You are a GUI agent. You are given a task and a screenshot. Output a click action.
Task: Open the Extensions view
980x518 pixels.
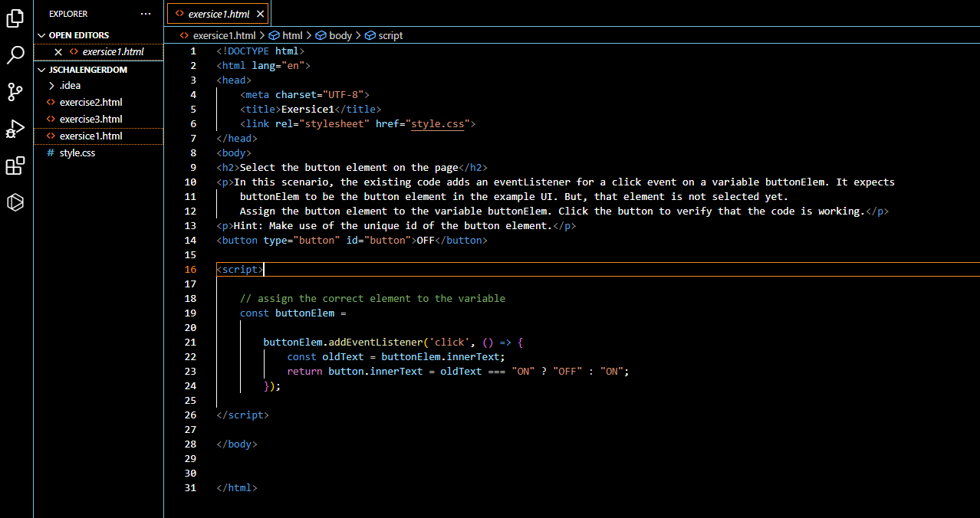pos(15,166)
